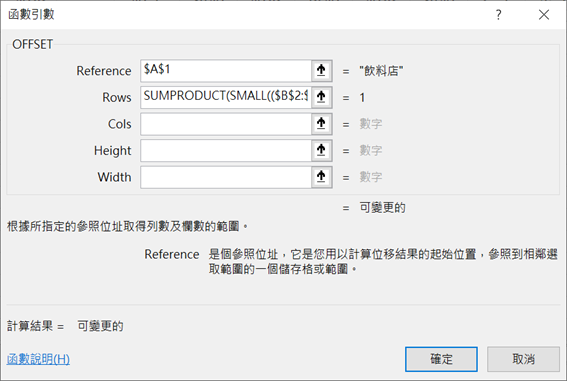
Task: Click the Cols argument label
Action: (x=120, y=124)
